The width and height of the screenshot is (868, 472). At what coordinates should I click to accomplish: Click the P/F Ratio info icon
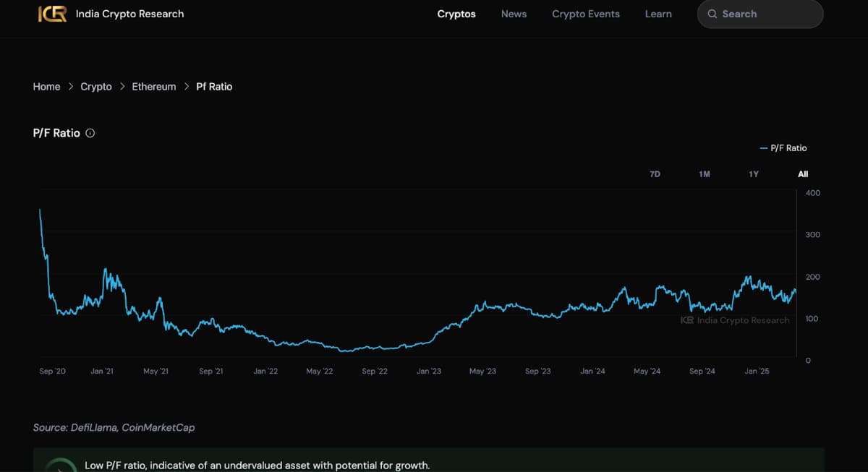point(90,133)
